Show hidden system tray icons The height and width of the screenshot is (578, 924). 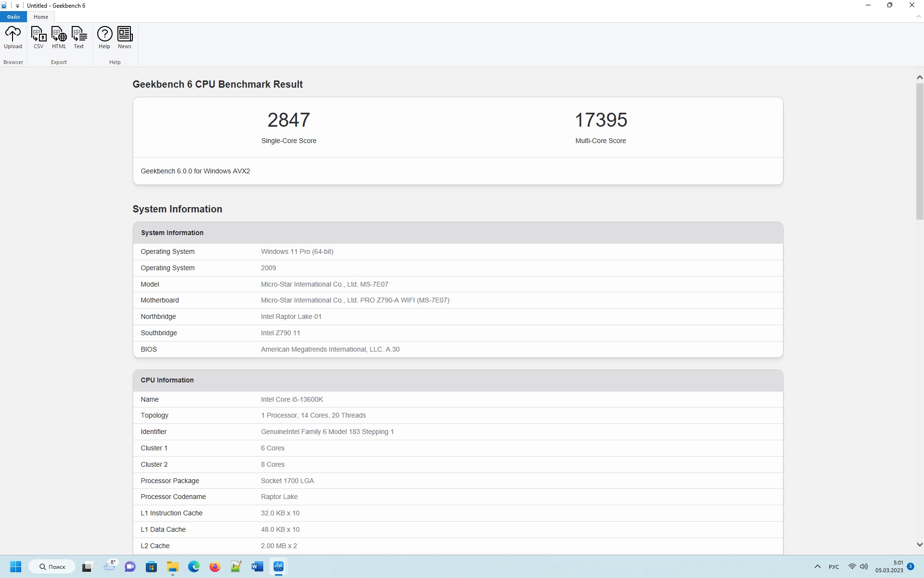[817, 566]
